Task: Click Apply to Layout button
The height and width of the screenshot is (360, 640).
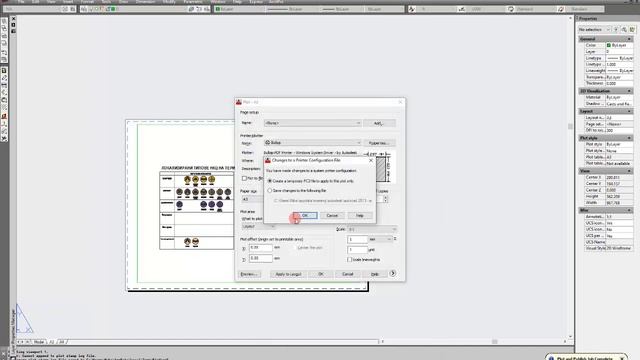Action: [x=288, y=274]
